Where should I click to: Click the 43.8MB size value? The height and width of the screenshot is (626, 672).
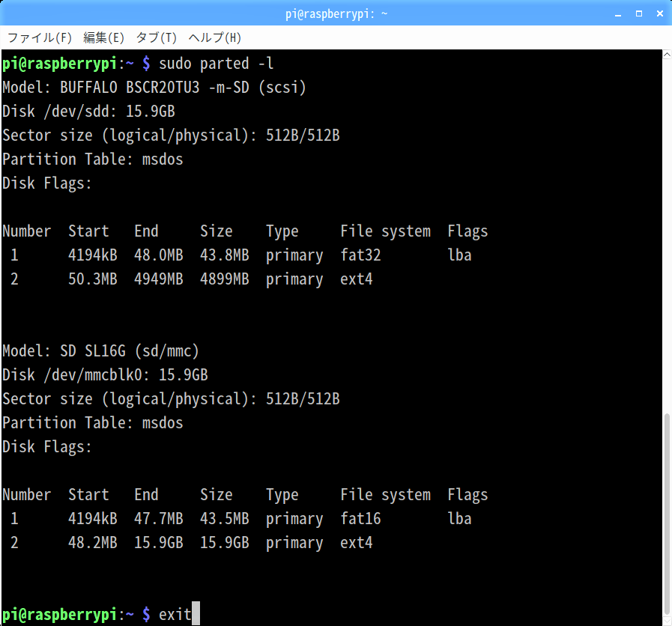click(x=225, y=255)
